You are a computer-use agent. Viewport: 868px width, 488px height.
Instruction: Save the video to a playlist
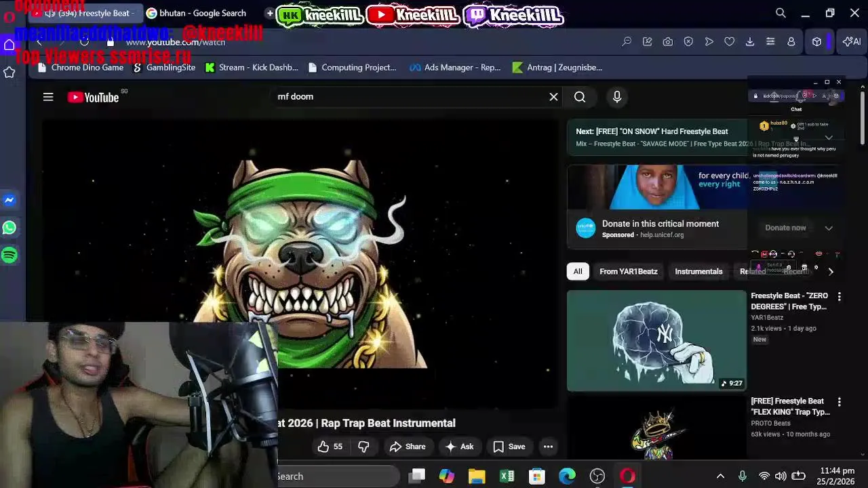pos(509,447)
